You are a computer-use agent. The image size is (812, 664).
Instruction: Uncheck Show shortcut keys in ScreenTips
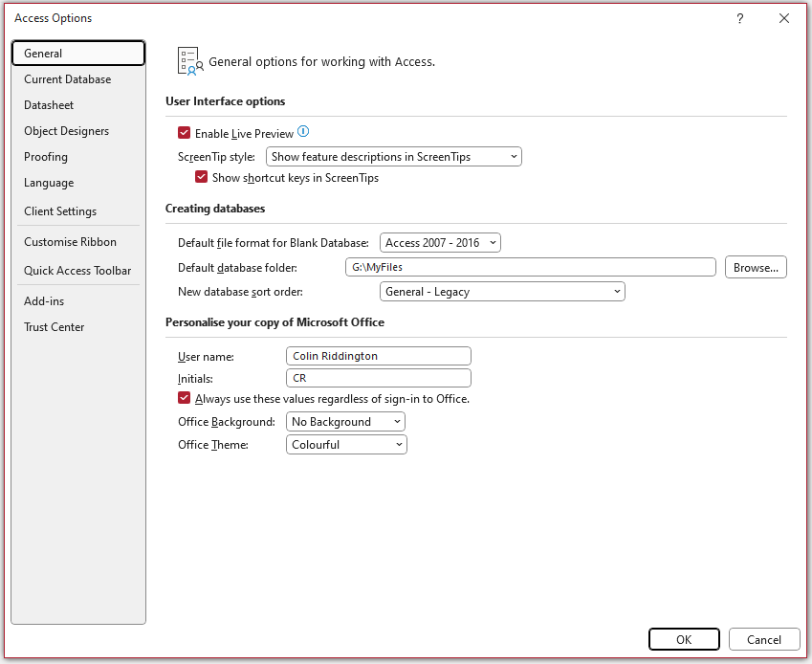201,177
